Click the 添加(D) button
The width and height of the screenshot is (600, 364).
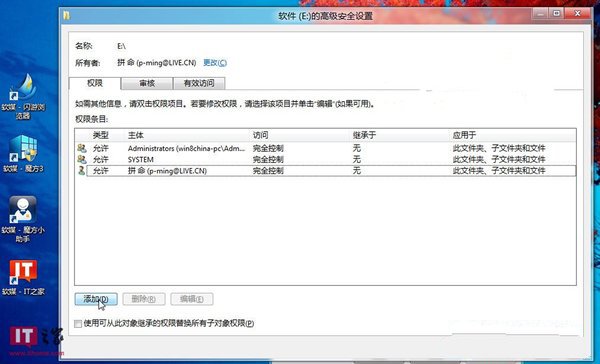tap(96, 299)
